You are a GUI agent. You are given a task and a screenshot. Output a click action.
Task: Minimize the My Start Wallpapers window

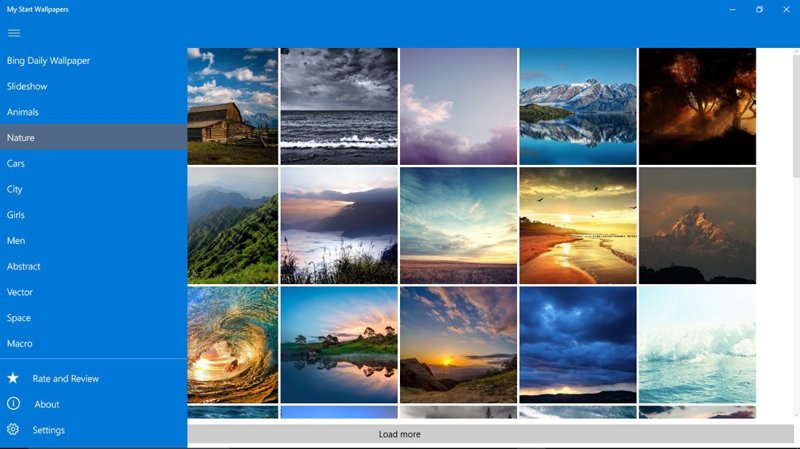pyautogui.click(x=733, y=9)
